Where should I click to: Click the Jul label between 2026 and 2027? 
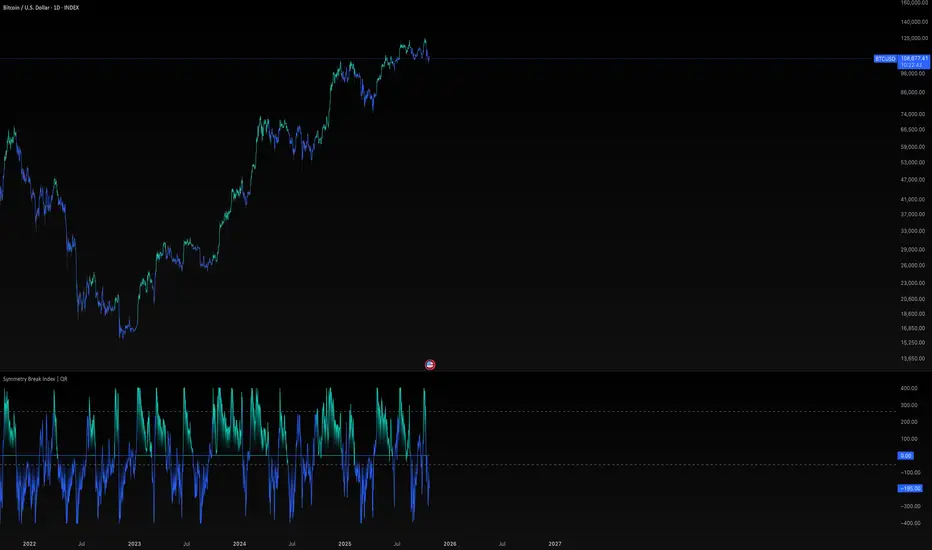(x=502, y=543)
